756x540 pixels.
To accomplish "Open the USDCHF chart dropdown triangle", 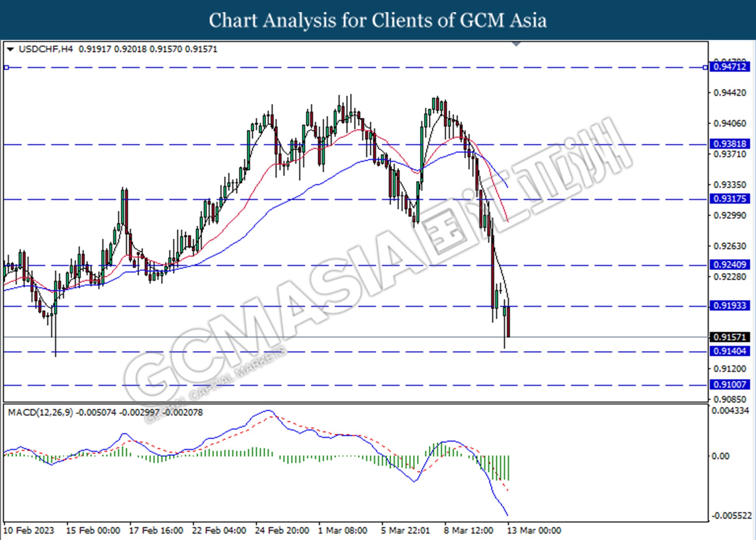I will click(x=10, y=49).
